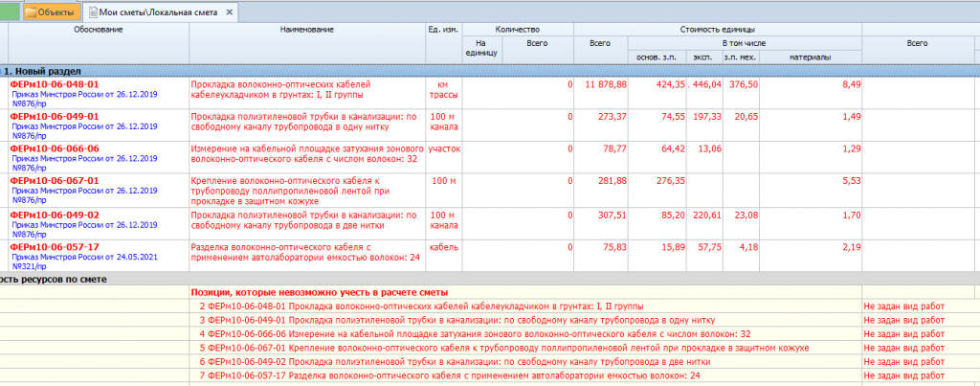
Task: Click name cell Крепление волоконно-оптического кабеля к трубопроводу
Action: click(x=307, y=191)
